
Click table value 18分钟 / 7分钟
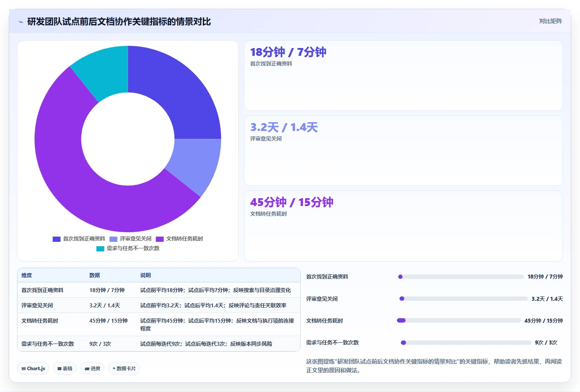[x=107, y=290]
